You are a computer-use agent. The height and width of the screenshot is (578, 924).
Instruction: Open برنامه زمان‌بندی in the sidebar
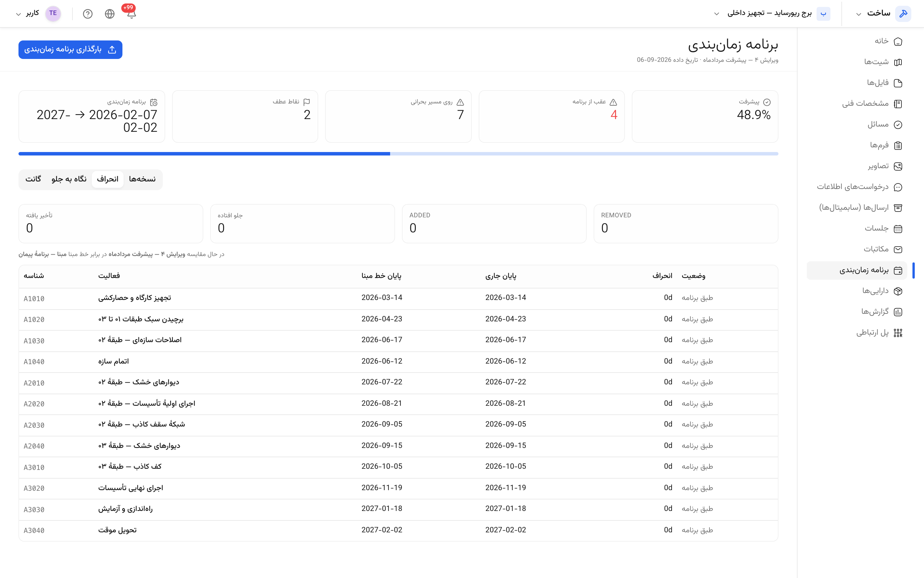tap(856, 271)
